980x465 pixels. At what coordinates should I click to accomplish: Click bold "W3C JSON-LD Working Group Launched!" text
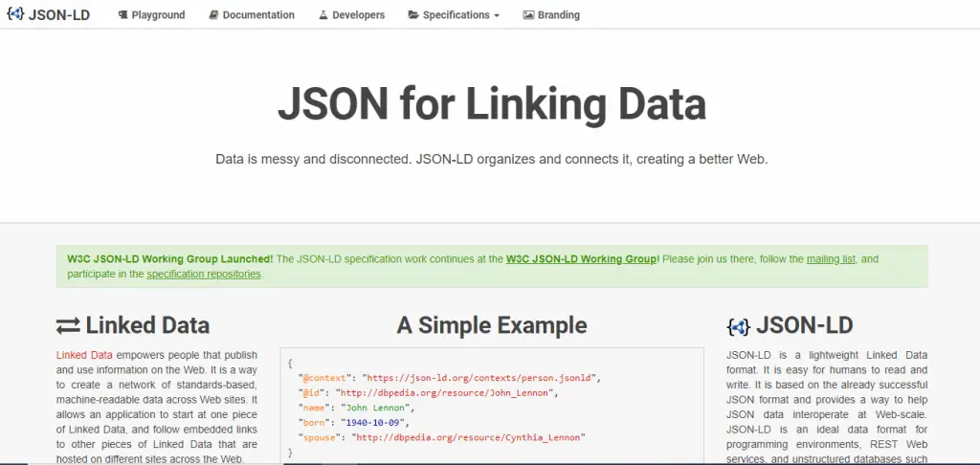click(x=170, y=258)
